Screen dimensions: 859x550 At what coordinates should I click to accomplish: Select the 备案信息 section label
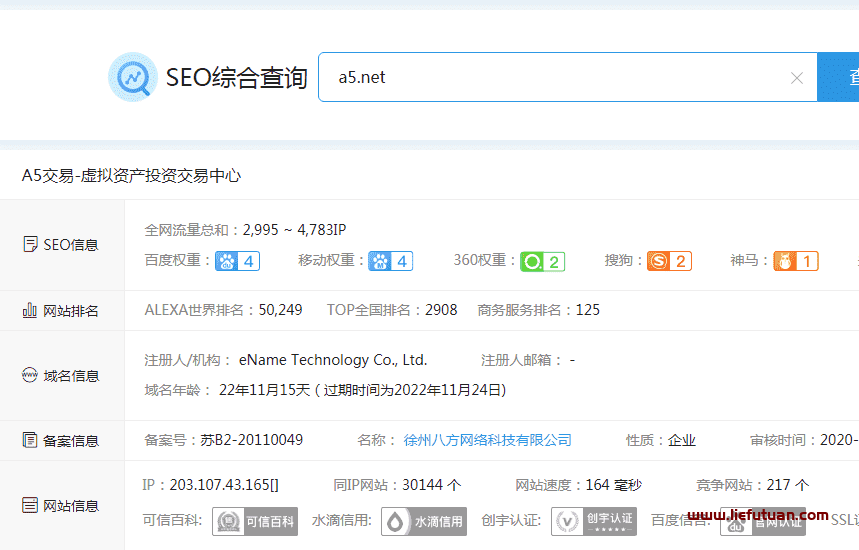coord(61,441)
